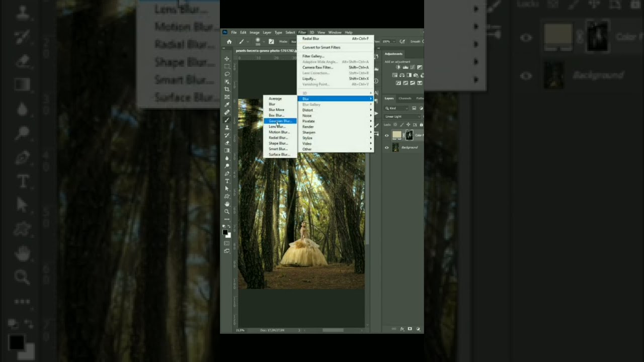Click the foreground color swatch
This screenshot has height=362, width=644.
point(225,231)
